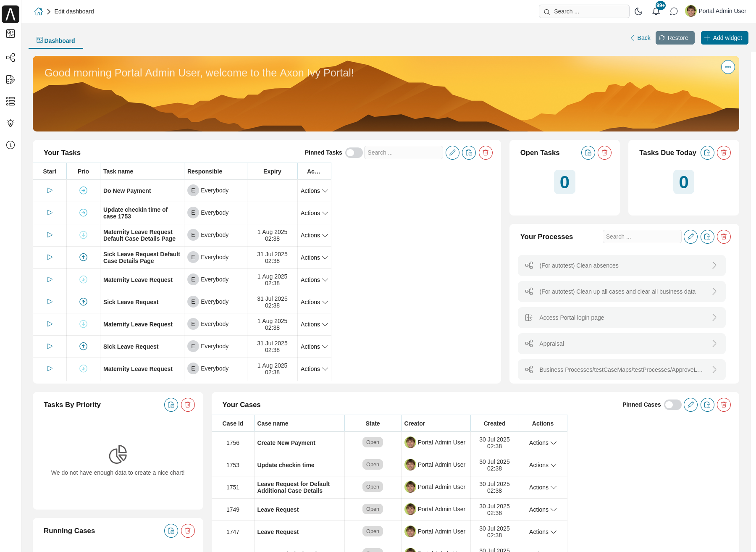Start the Do New Payment task via play icon
This screenshot has width=756, height=552.
[x=49, y=190]
